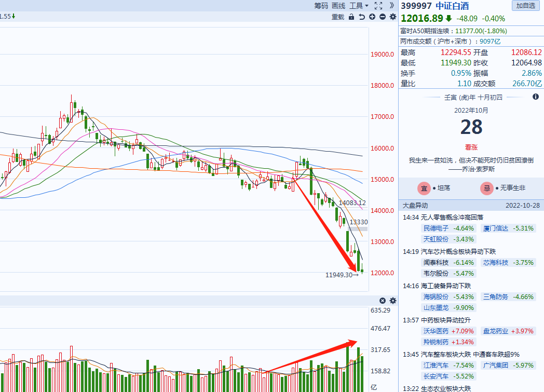Open 沃华医药 stock link

click(x=436, y=331)
